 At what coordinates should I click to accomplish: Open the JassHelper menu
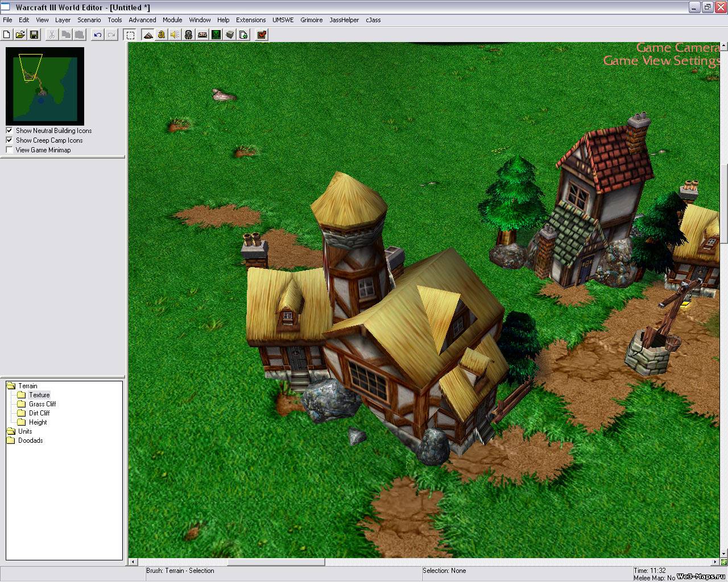pyautogui.click(x=344, y=20)
